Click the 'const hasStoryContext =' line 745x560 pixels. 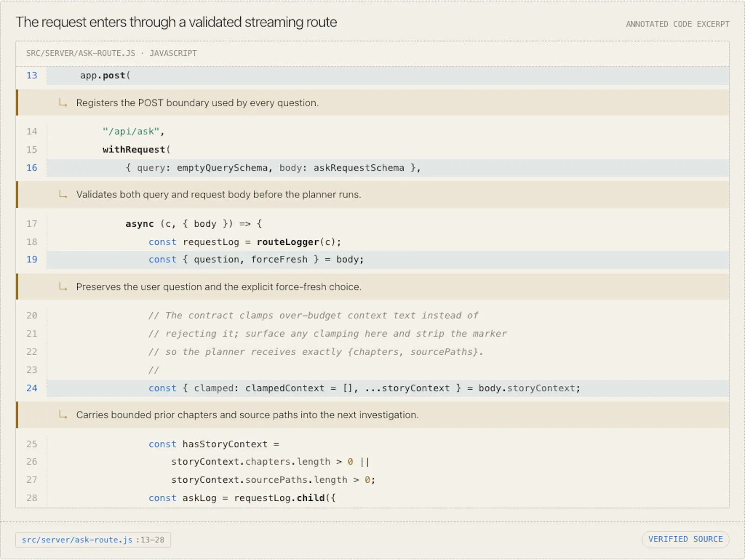tap(214, 444)
